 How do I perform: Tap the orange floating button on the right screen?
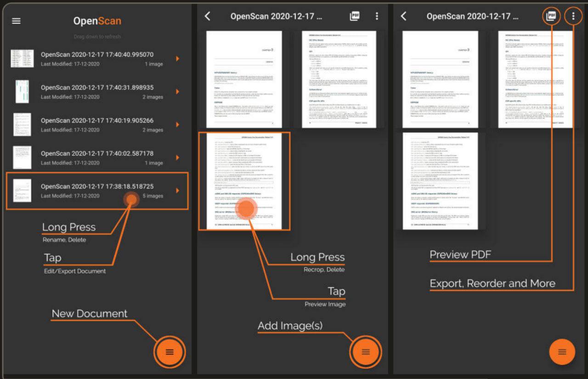tap(562, 352)
